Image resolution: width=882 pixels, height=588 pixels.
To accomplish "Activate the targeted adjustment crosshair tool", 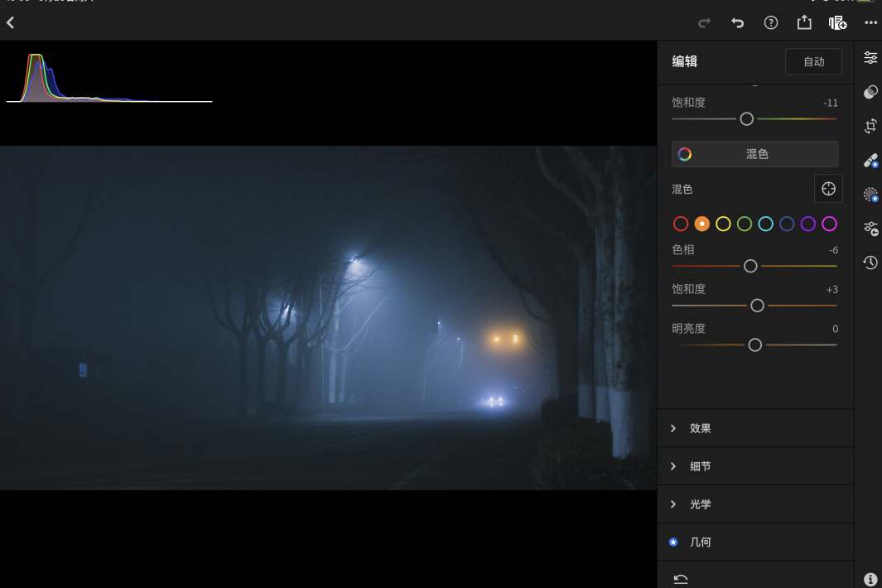I will 828,189.
